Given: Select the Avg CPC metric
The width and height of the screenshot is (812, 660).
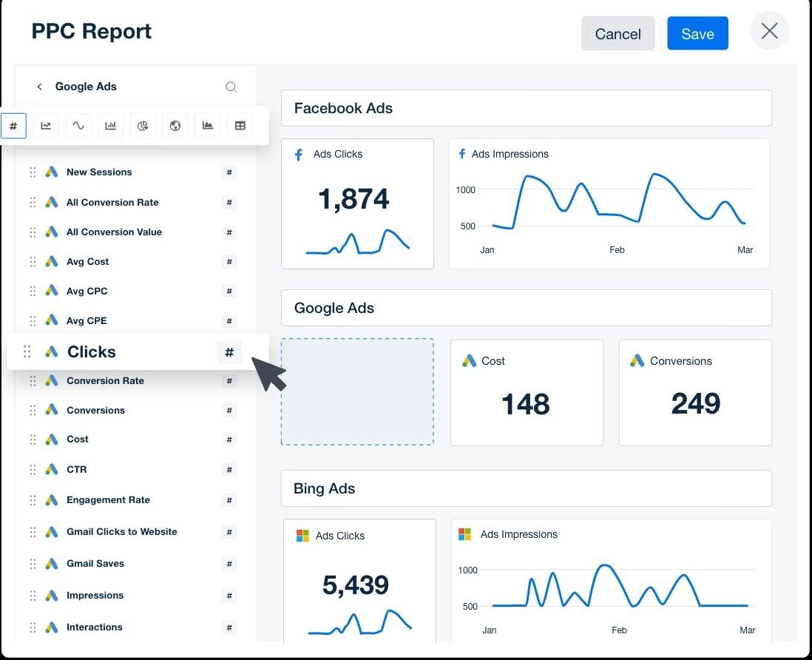Looking at the screenshot, I should (87, 292).
